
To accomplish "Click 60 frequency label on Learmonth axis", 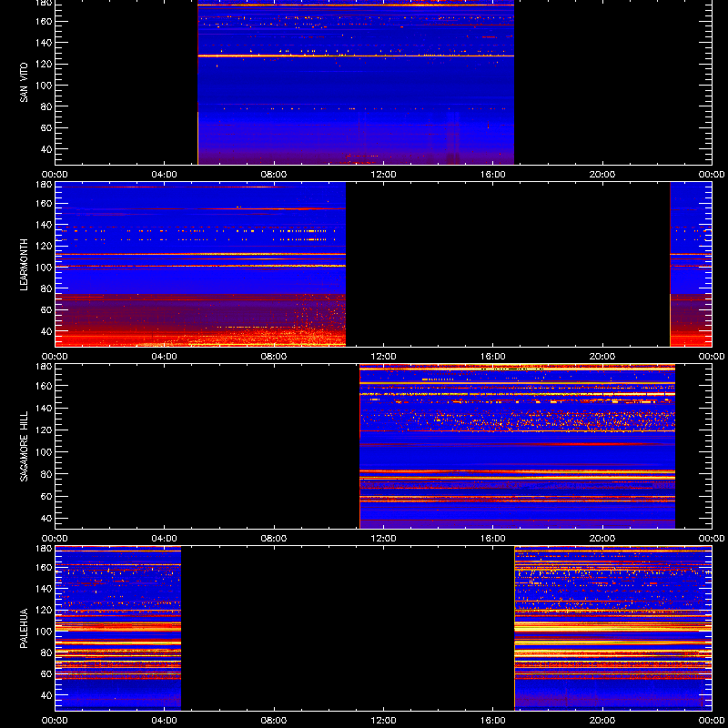I will coord(47,309).
